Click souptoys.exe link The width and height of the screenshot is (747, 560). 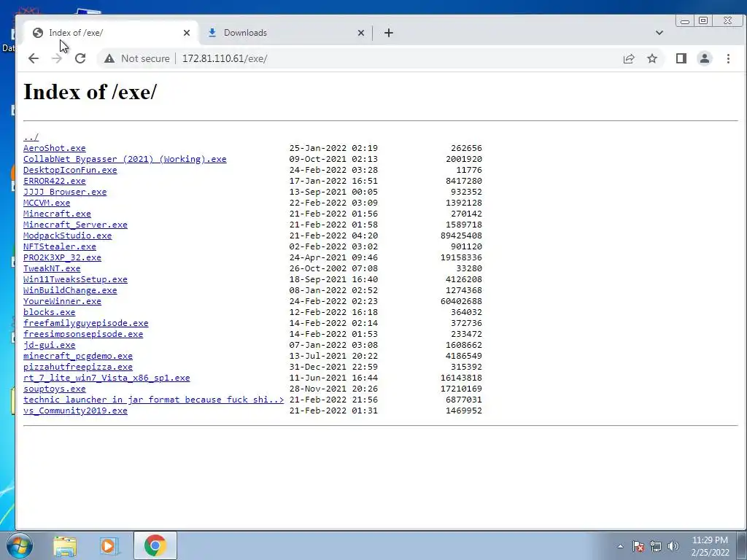coord(54,389)
